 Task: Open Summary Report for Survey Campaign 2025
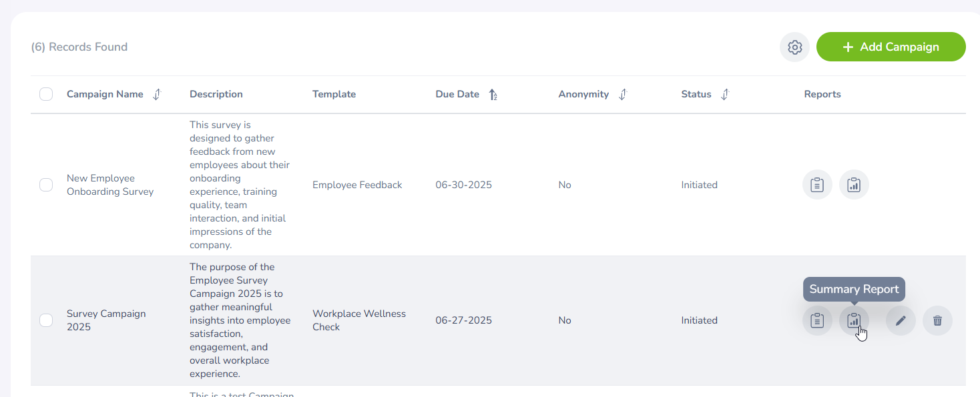[x=854, y=320]
